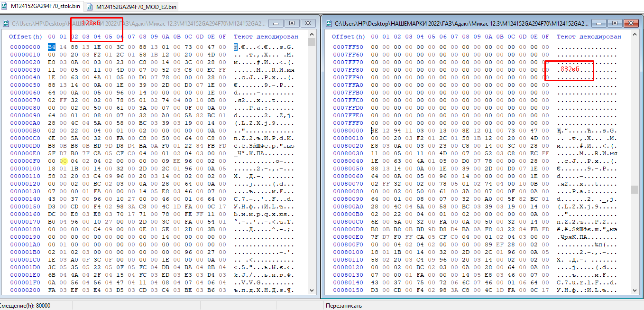Image resolution: width=644 pixels, height=310 pixels.
Task: Maximize the right hex editor window
Action: (x=615, y=23)
